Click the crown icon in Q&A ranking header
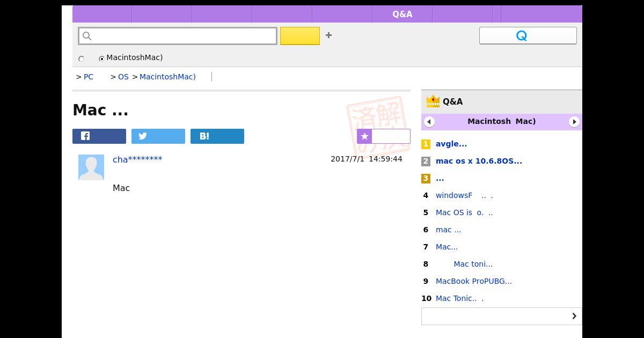The width and height of the screenshot is (644, 338). 433,101
